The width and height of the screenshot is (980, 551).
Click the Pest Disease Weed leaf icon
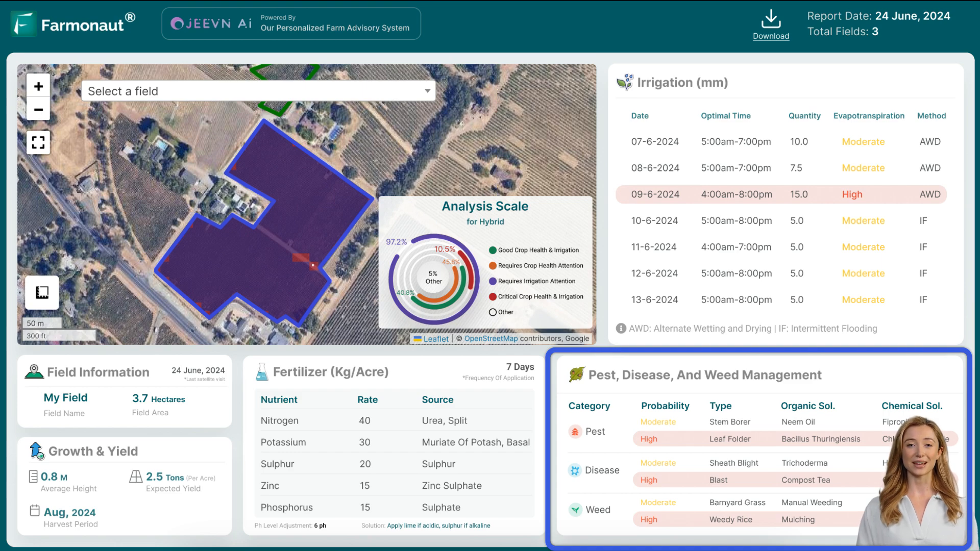575,375
